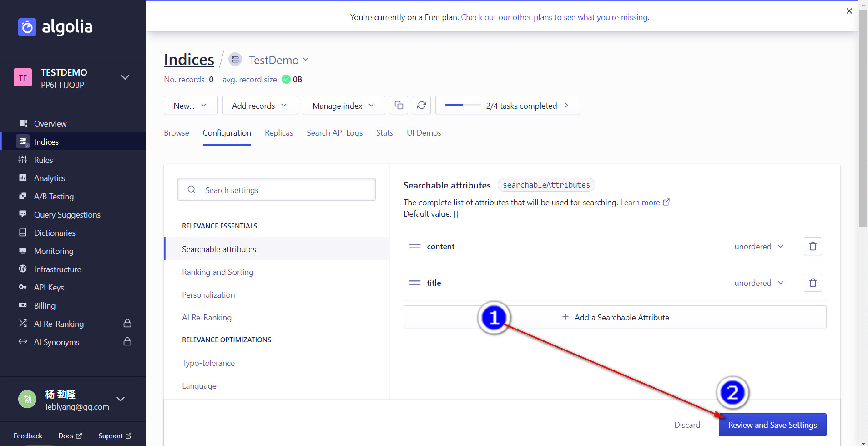The height and width of the screenshot is (446, 868).
Task: Delete the title searchable attribute
Action: 812,283
